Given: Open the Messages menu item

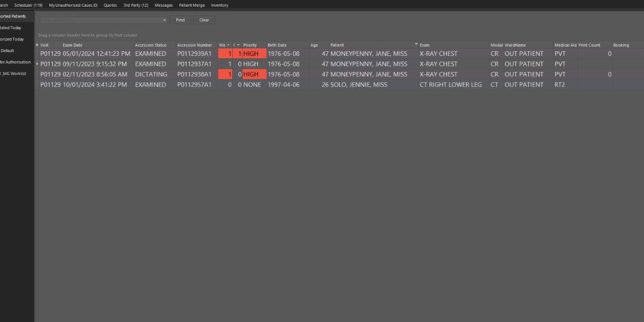Looking at the screenshot, I should pyautogui.click(x=164, y=5).
